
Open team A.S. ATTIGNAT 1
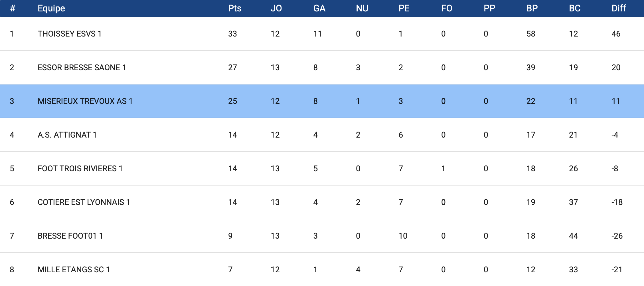(67, 135)
